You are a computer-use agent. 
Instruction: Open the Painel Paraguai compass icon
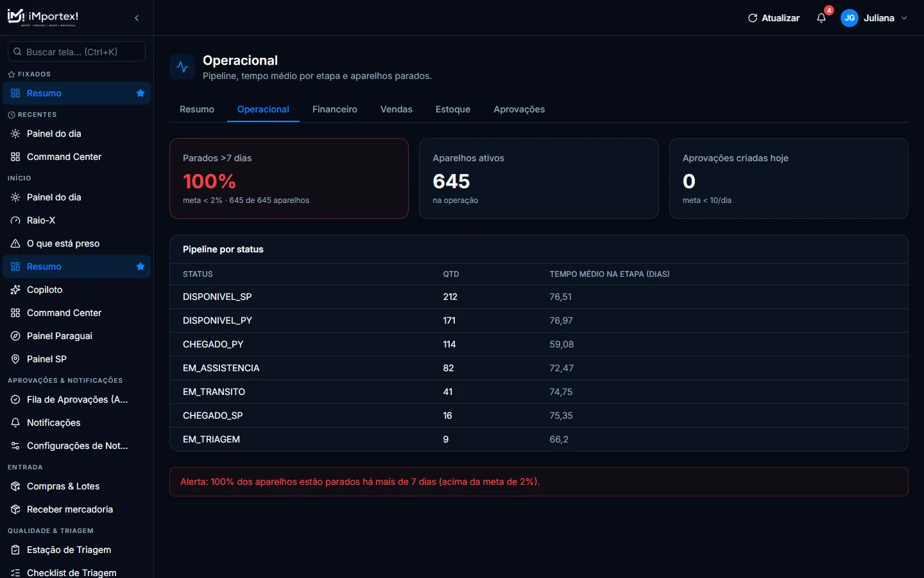pos(15,336)
